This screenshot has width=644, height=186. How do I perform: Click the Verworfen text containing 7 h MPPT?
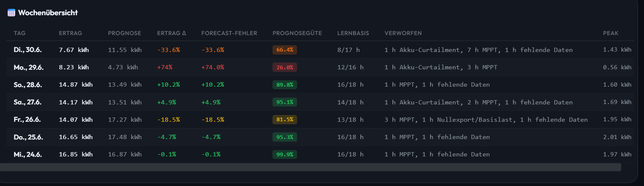pos(479,50)
